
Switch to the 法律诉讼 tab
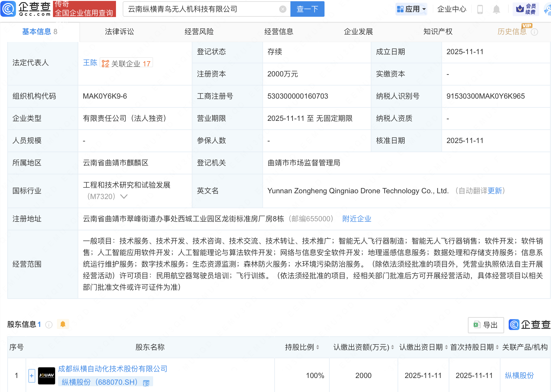tap(119, 32)
